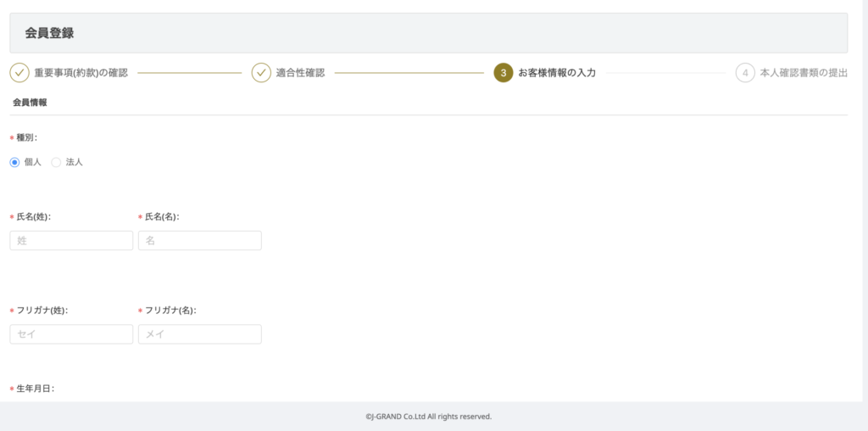868x431 pixels.
Task: Focus the 名 first name input field
Action: 199,241
